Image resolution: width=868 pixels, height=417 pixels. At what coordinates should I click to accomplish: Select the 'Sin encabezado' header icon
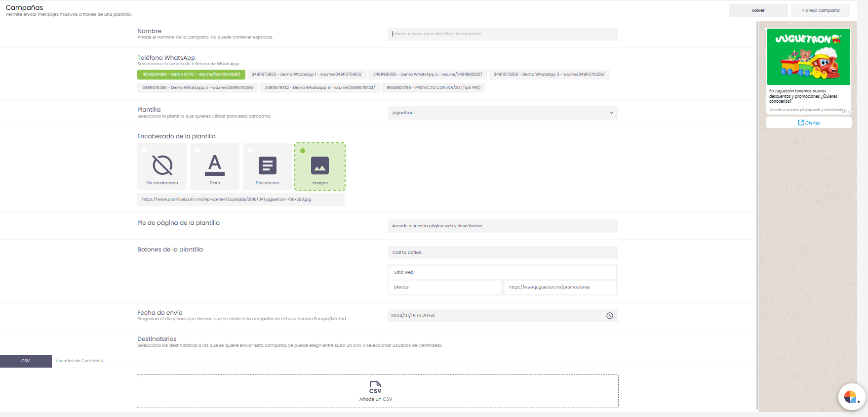pyautogui.click(x=162, y=165)
